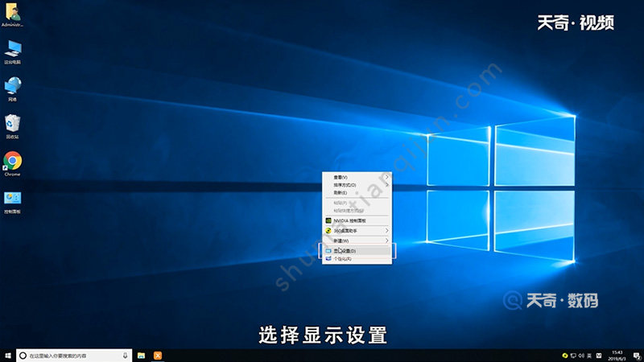This screenshot has width=644, height=362.
Task: Click the yellow 360 tray icon
Action: [565, 356]
